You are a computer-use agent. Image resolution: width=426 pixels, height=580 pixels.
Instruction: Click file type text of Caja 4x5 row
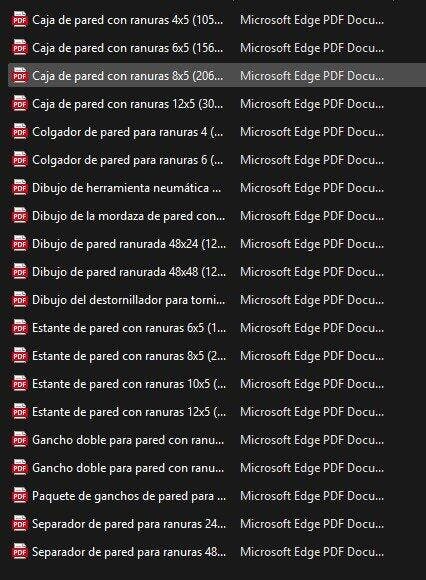312,20
